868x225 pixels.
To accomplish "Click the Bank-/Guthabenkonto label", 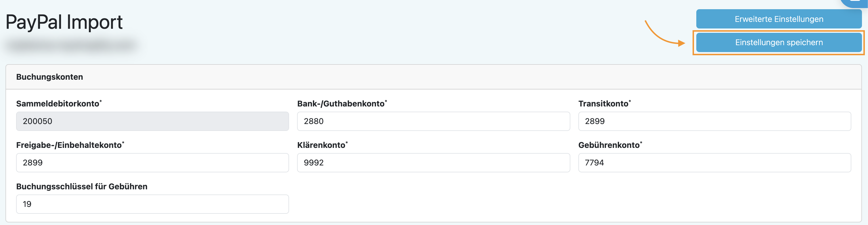I will pos(341,104).
